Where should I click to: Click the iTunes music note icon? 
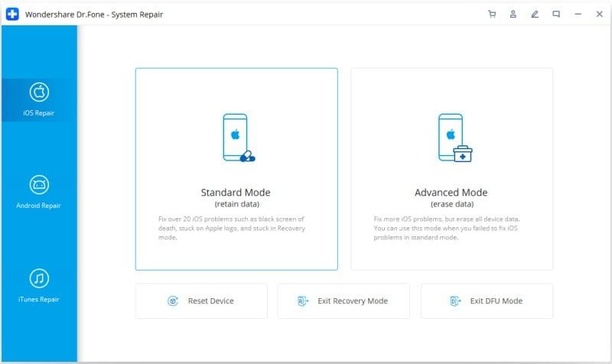pos(39,278)
